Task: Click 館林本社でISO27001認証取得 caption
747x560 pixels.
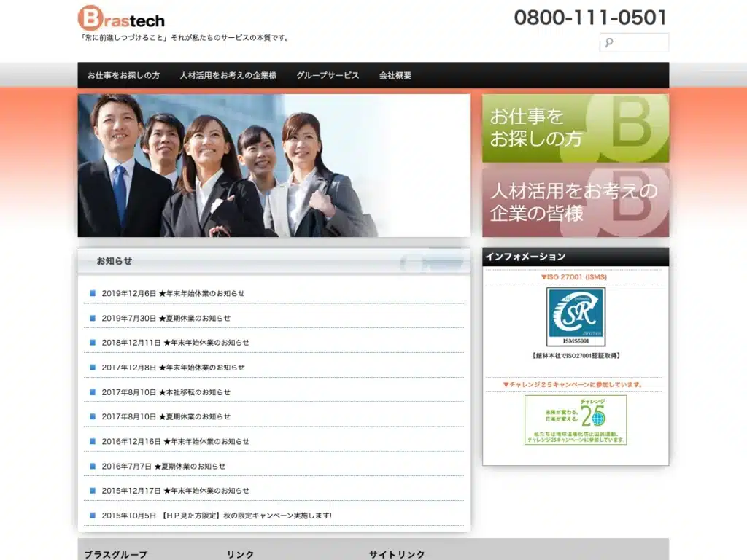Action: (x=576, y=356)
